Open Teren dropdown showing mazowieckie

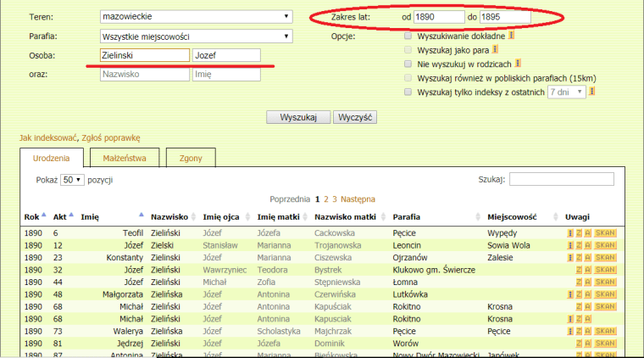(194, 16)
